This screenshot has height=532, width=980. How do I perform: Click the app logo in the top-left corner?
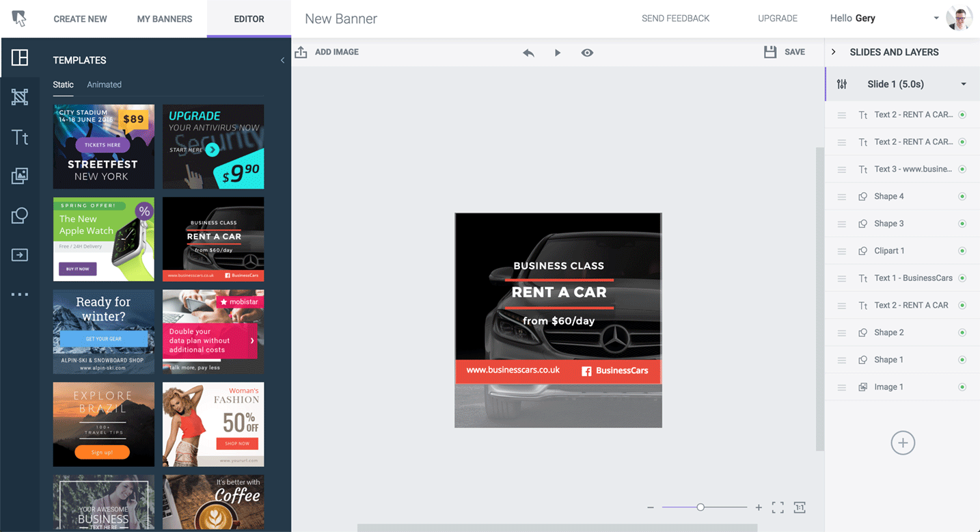(x=19, y=18)
